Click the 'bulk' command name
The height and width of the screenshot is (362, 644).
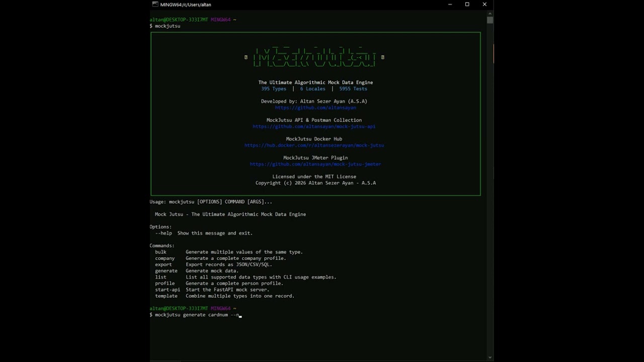pyautogui.click(x=160, y=252)
